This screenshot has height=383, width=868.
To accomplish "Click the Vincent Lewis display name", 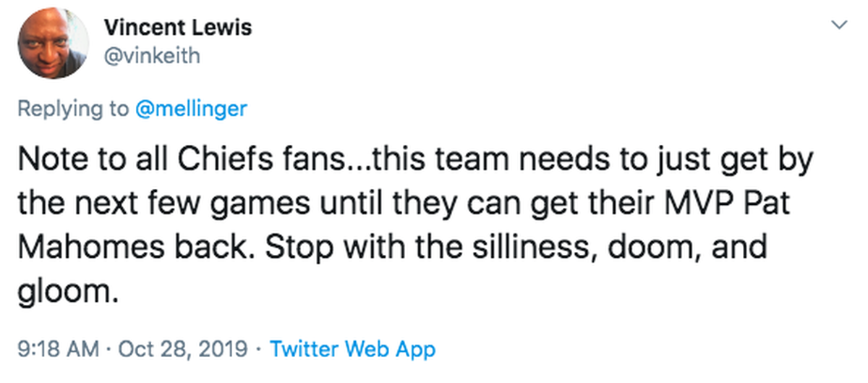I will (x=178, y=28).
